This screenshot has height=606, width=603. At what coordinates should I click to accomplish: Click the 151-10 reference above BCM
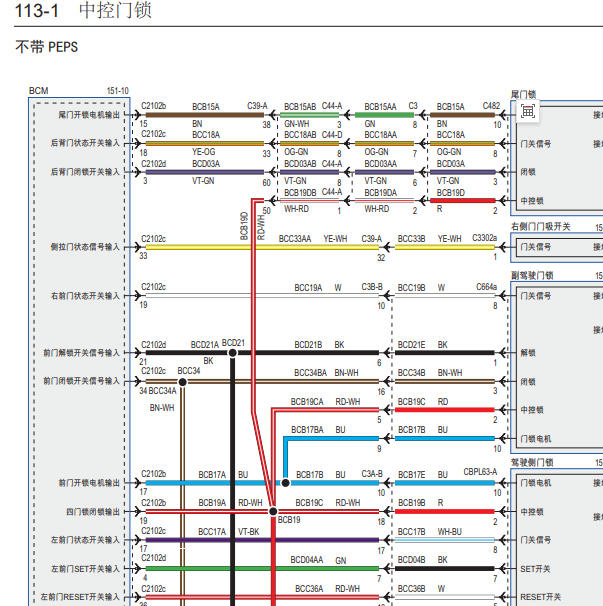(118, 91)
